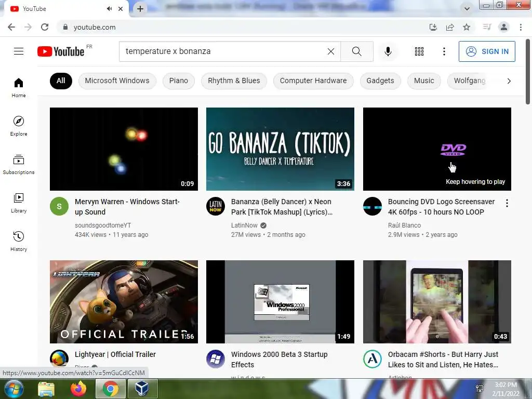Open a new Chrome tab
Image resolution: width=532 pixels, height=399 pixels.
[x=140, y=9]
